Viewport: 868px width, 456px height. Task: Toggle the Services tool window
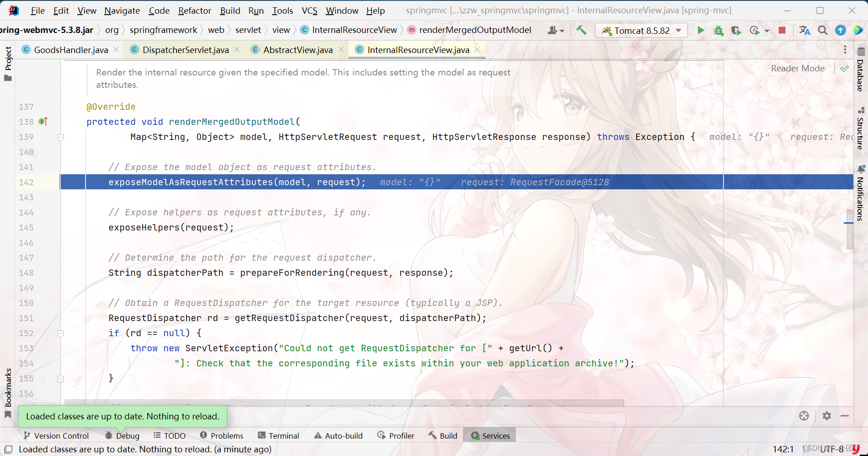click(490, 435)
